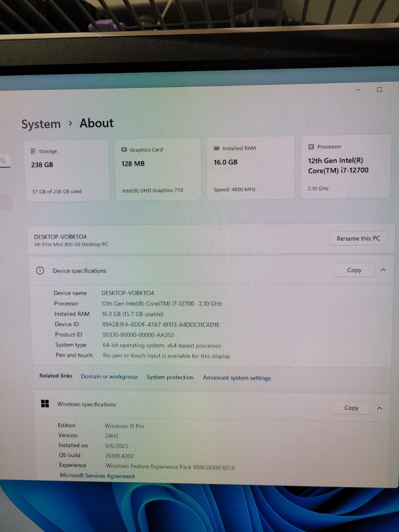Image resolution: width=399 pixels, height=532 pixels.
Task: Minimize the Settings window
Action: point(358,90)
